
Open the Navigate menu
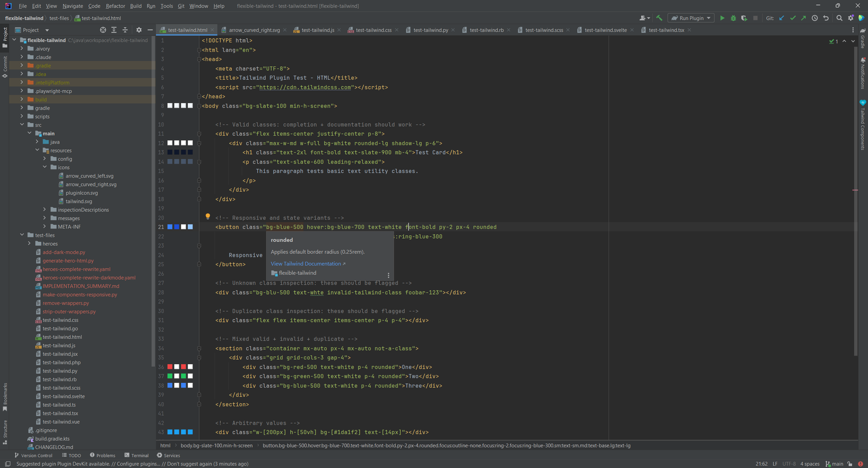point(73,6)
